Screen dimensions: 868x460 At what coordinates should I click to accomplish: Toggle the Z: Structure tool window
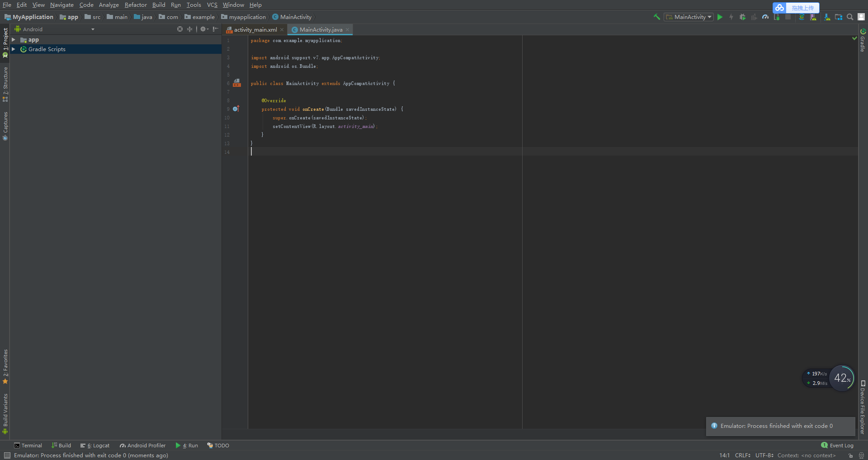click(x=5, y=84)
